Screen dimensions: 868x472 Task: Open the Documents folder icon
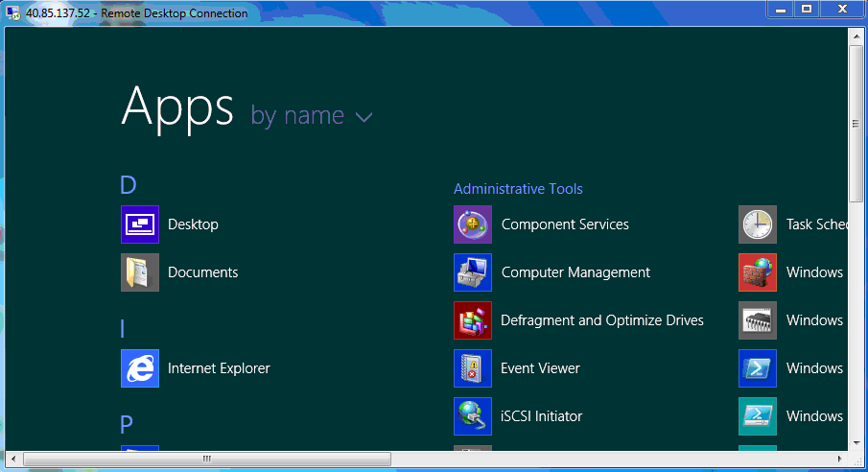coord(140,272)
